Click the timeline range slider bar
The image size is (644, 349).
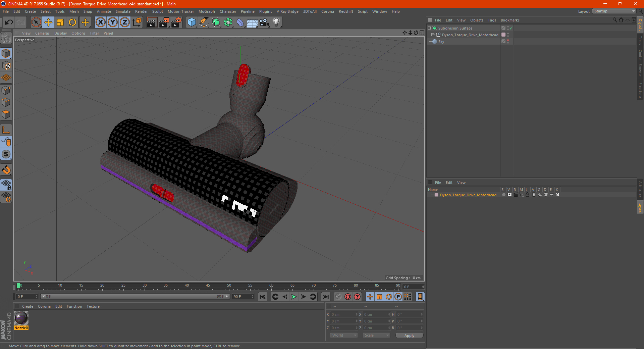(x=135, y=297)
